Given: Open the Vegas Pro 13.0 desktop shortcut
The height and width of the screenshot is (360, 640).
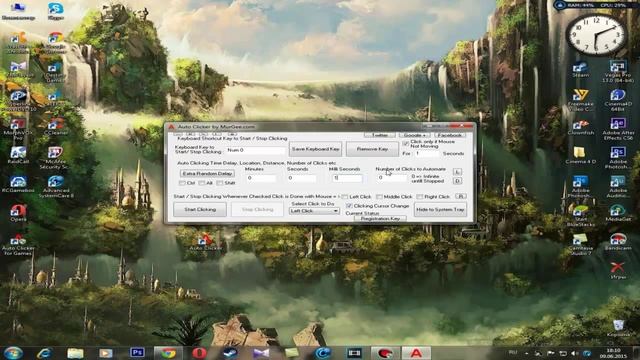Looking at the screenshot, I should pos(618,71).
